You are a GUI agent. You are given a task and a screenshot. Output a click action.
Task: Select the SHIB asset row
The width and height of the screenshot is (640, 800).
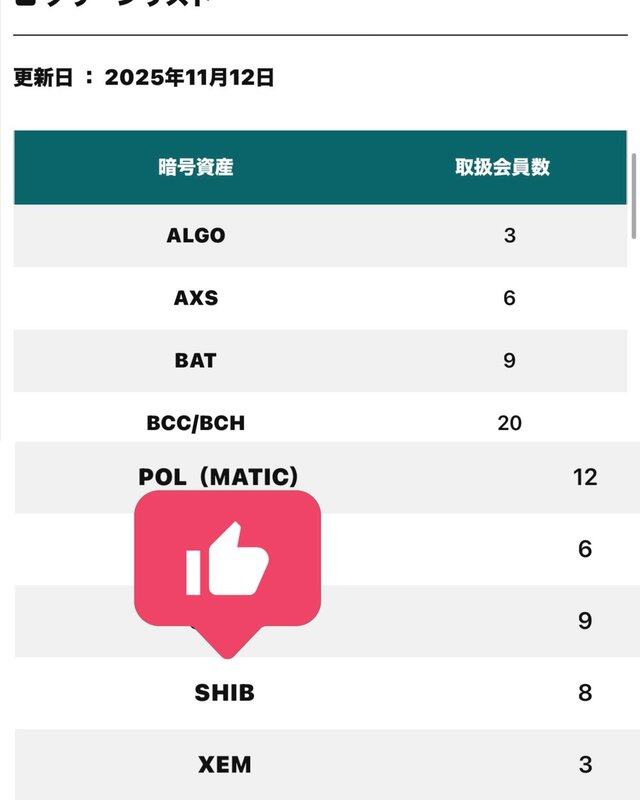point(224,692)
